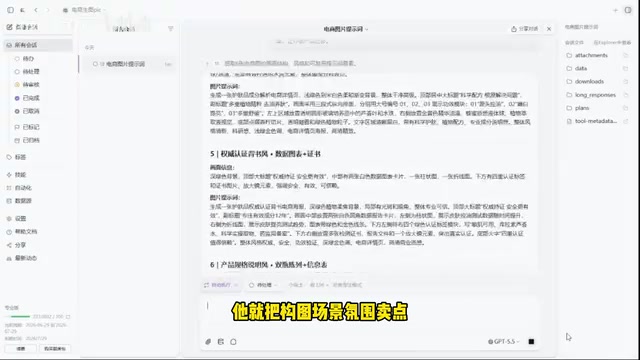This screenshot has height=360, width=640.
Task: Click the share conversation icon at top
Action: point(514,29)
